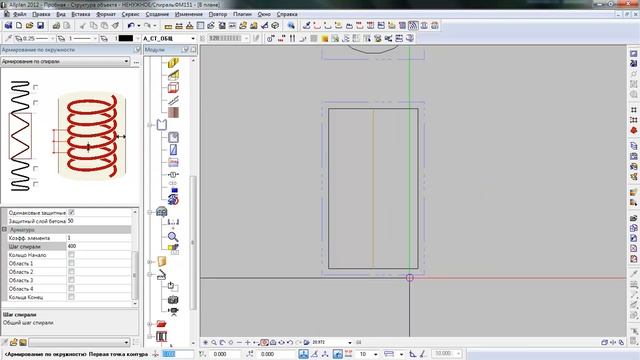Click the Print icon in toolbar
The width and height of the screenshot is (640, 360).
[56, 25]
